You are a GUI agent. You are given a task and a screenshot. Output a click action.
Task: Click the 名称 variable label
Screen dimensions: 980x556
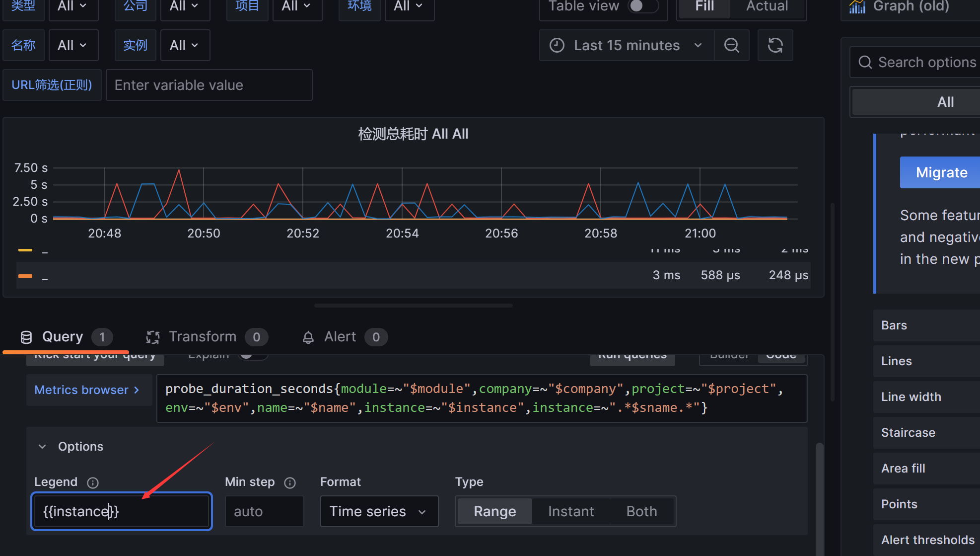click(23, 45)
